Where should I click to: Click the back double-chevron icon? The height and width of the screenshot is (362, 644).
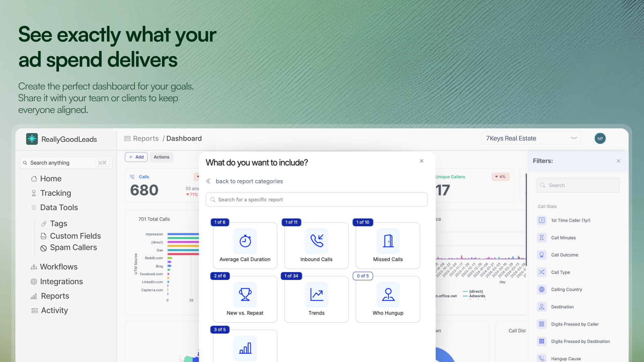click(208, 181)
